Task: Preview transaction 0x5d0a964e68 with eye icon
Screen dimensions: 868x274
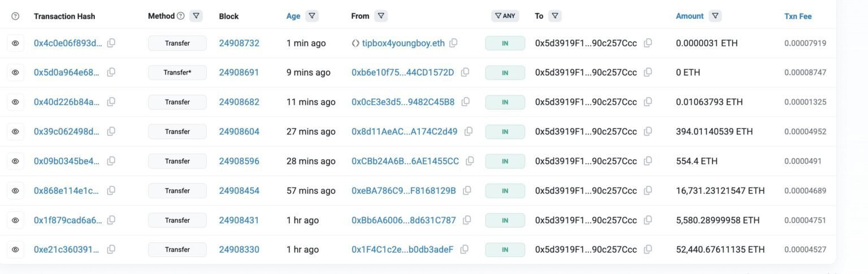Action: coord(15,72)
